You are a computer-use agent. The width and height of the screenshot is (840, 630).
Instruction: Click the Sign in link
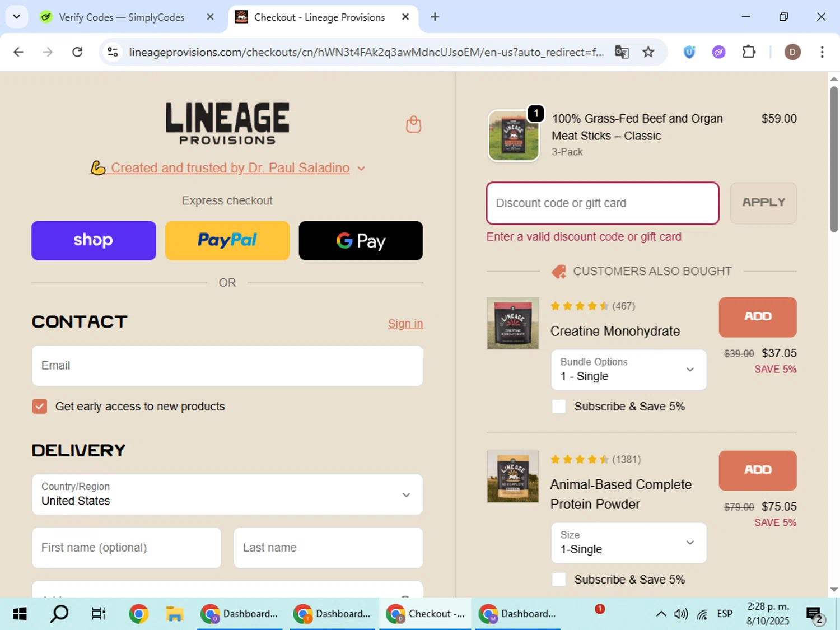[405, 324]
